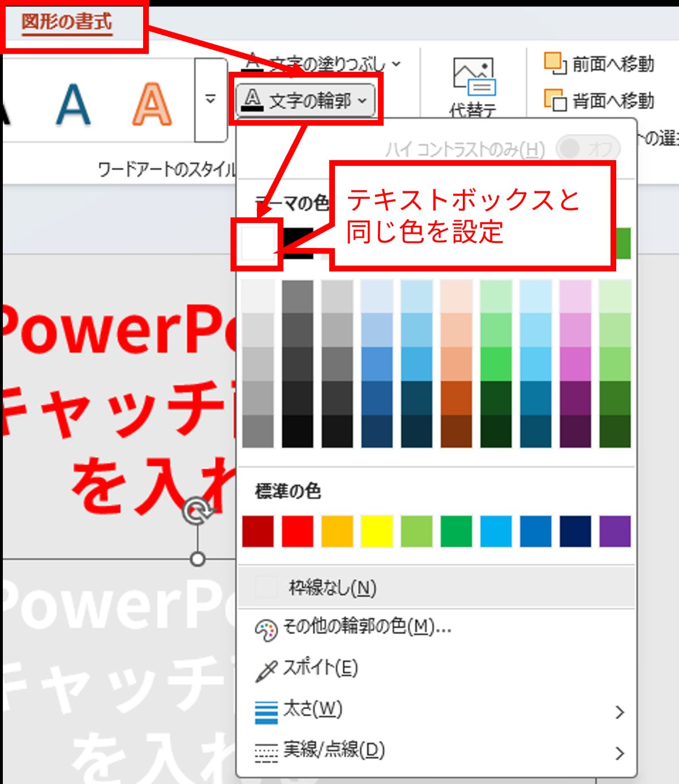Select the orange outlined WordArt style A
This screenshot has width=679, height=784.
pyautogui.click(x=151, y=104)
